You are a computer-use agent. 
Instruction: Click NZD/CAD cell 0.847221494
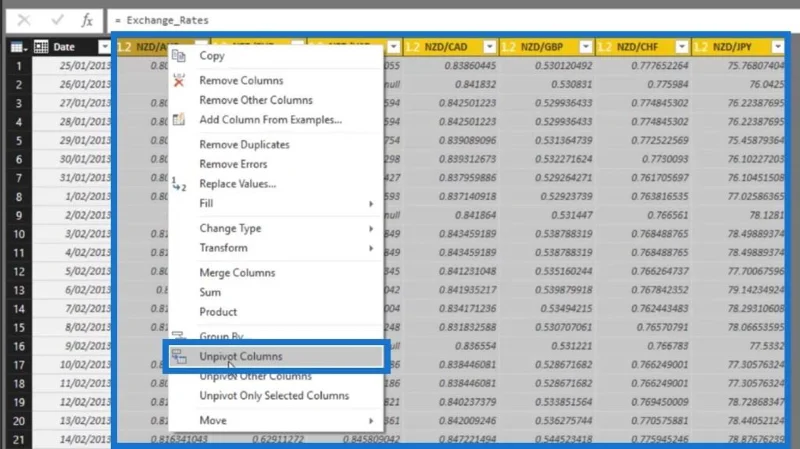(x=467, y=439)
